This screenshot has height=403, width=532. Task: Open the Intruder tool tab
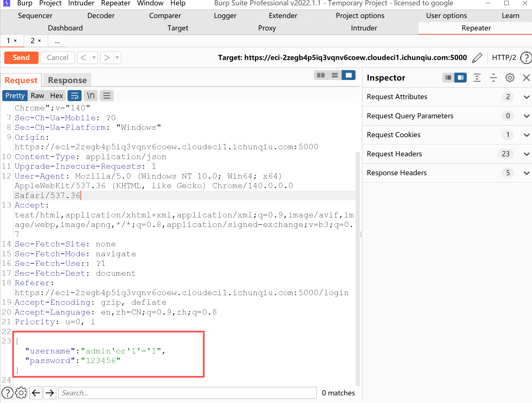(x=364, y=28)
